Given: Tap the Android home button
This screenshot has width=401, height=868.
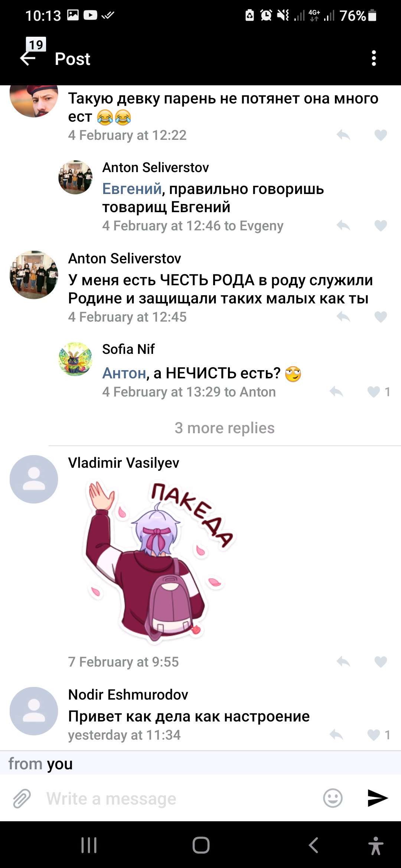Looking at the screenshot, I should (x=201, y=845).
